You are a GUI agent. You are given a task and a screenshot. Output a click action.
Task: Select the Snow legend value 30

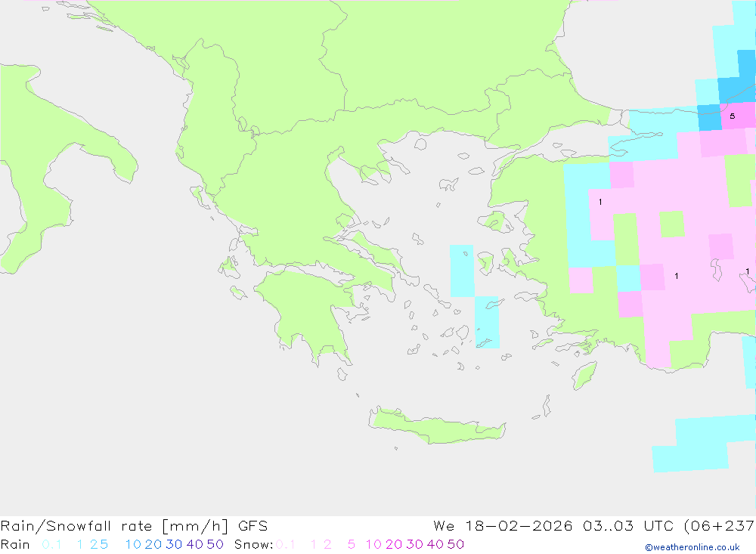click(x=414, y=544)
